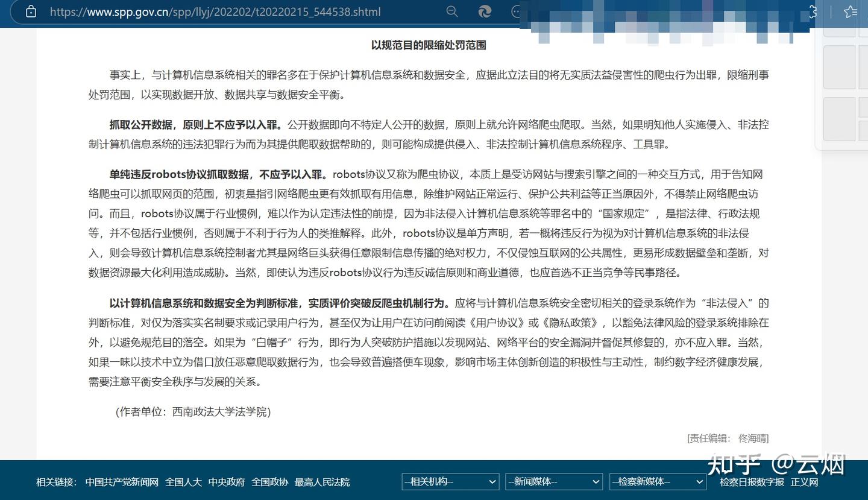Open the 全国人大 link
Viewport: 868px width, 500px height.
[x=183, y=482]
